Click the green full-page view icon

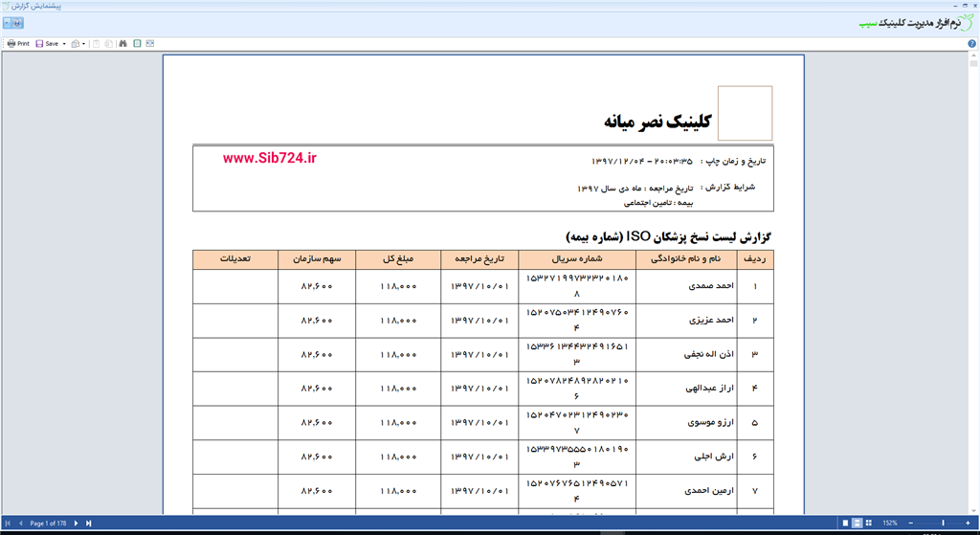137,44
